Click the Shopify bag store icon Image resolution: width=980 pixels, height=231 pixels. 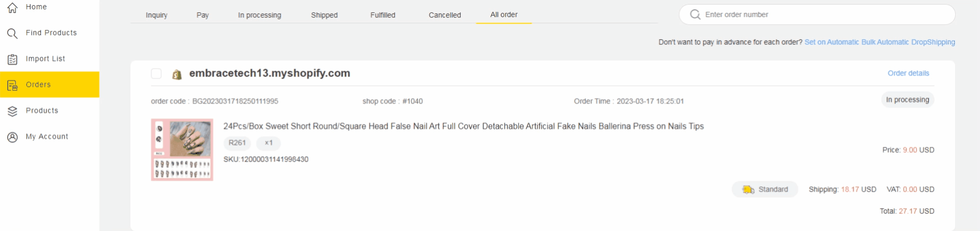[x=177, y=75]
